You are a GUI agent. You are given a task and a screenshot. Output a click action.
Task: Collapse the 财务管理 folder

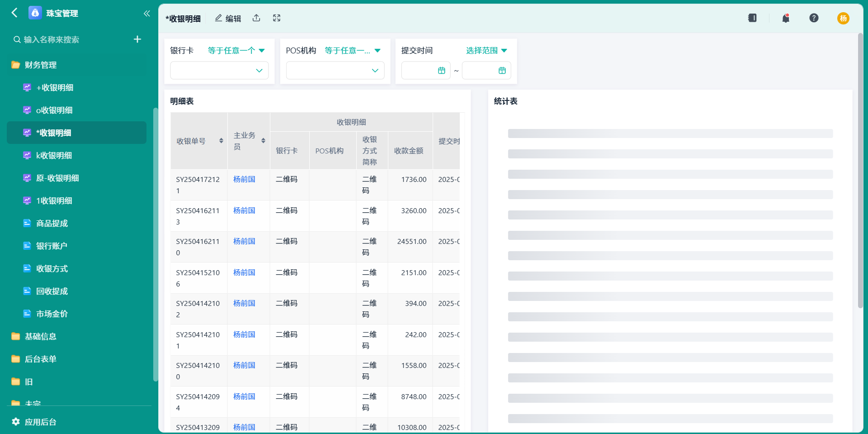[x=76, y=65]
